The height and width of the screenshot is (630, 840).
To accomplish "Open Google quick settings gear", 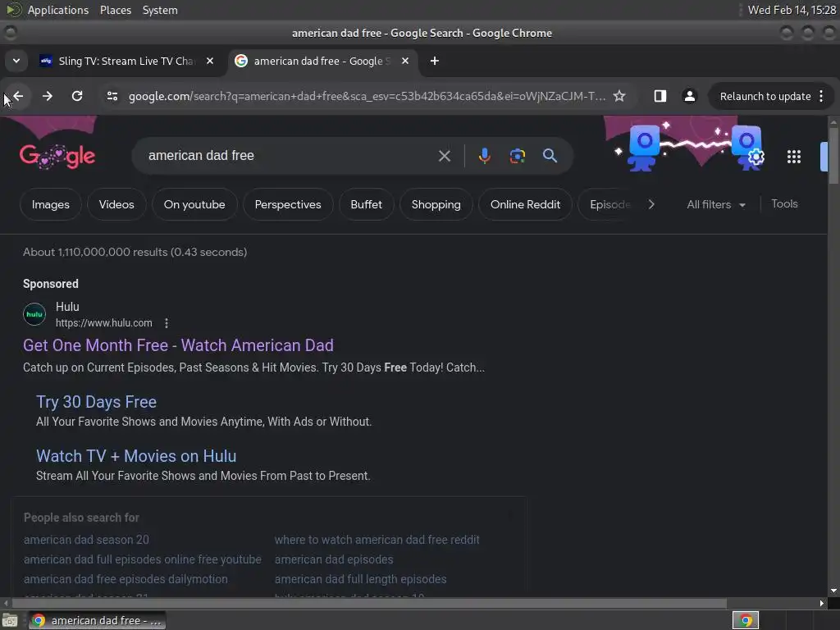I will point(756,157).
